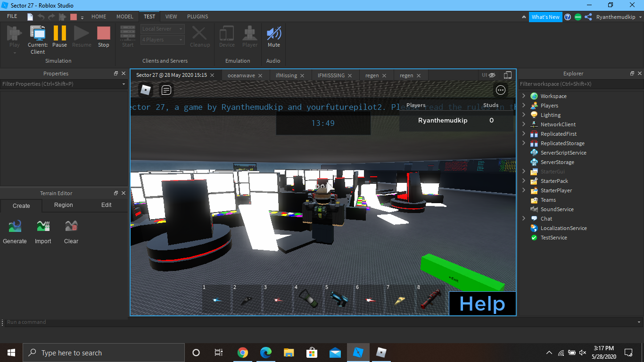Expand the Lighting node in Explorer
Viewport: 644px width, 362px height.
tap(524, 115)
